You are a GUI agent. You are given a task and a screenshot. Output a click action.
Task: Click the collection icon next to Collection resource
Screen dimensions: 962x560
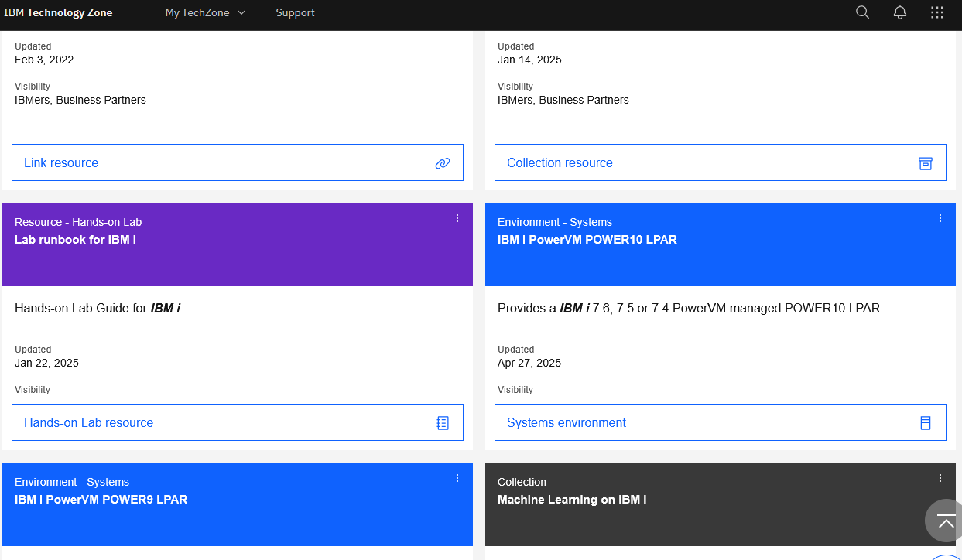926,163
